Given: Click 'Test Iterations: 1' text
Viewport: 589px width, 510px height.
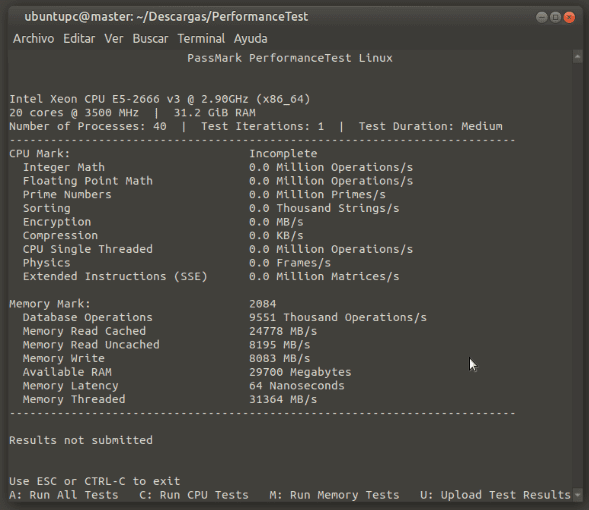Looking at the screenshot, I should point(262,127).
